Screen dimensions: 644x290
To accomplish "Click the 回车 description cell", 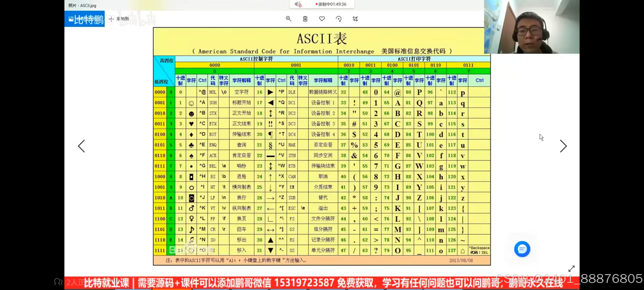I will click(241, 229).
